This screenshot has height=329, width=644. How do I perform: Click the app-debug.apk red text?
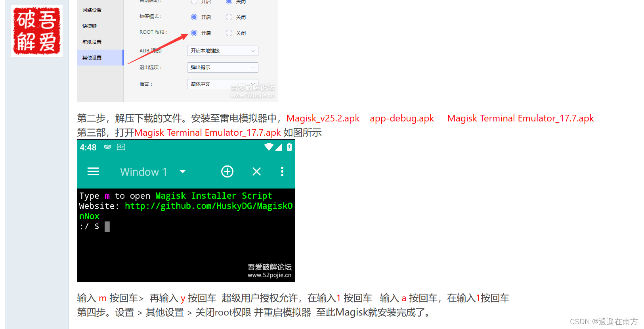[x=402, y=118]
